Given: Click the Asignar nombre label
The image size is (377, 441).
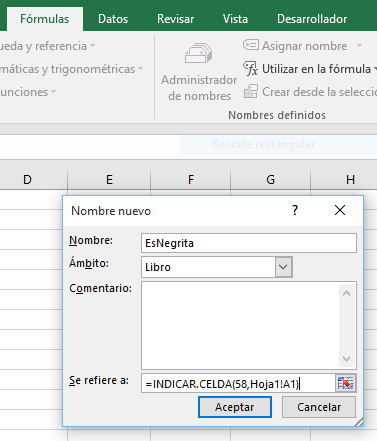Looking at the screenshot, I should click(x=304, y=46).
